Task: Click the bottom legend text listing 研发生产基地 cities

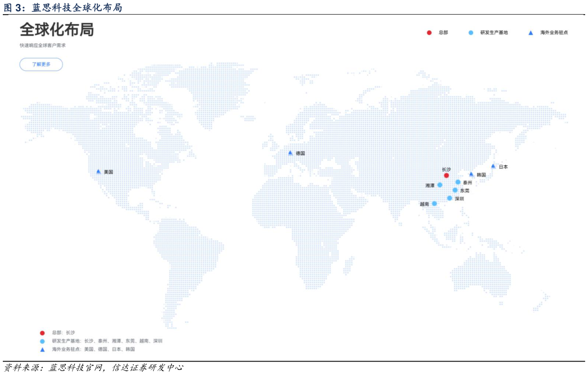Action: (107, 341)
